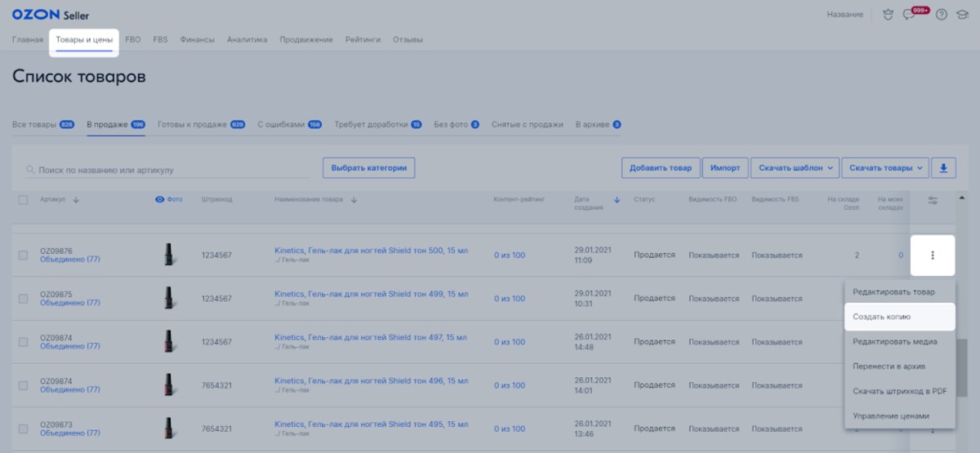Focus the search by name or article field
Viewport: 980px width, 453px height.
pos(167,170)
